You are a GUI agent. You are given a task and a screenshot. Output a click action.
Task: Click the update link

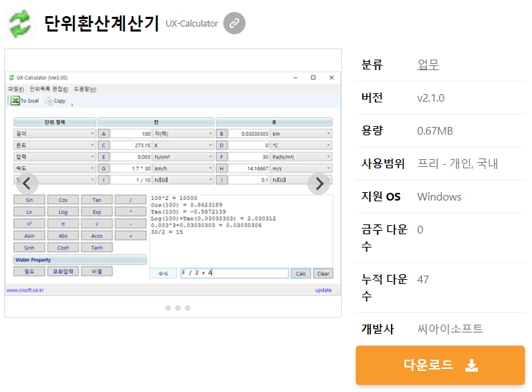[x=323, y=290]
